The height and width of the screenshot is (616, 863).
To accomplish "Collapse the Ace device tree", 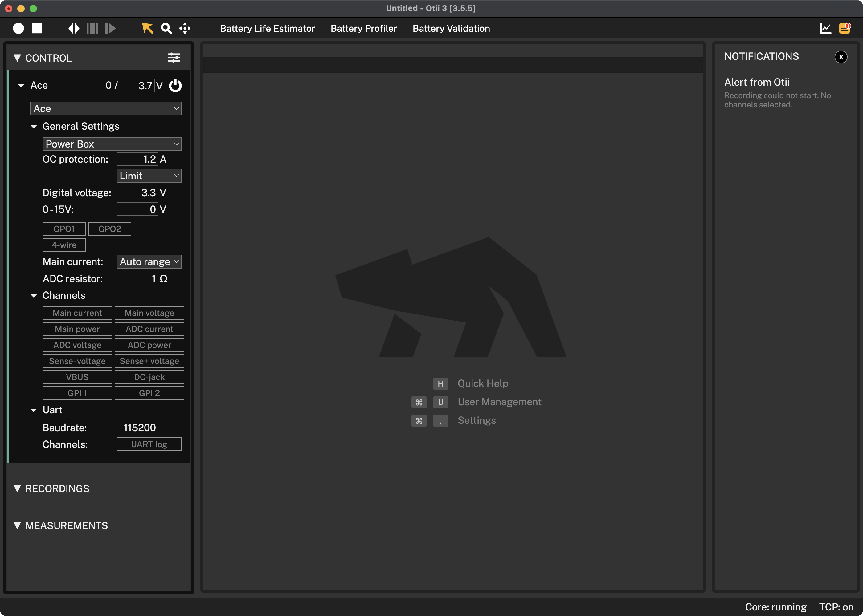I will (21, 86).
